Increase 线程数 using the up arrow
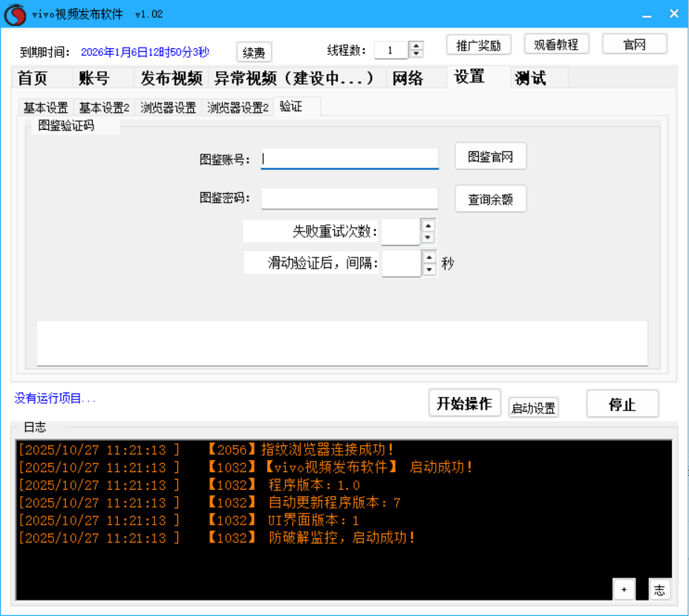 click(416, 46)
